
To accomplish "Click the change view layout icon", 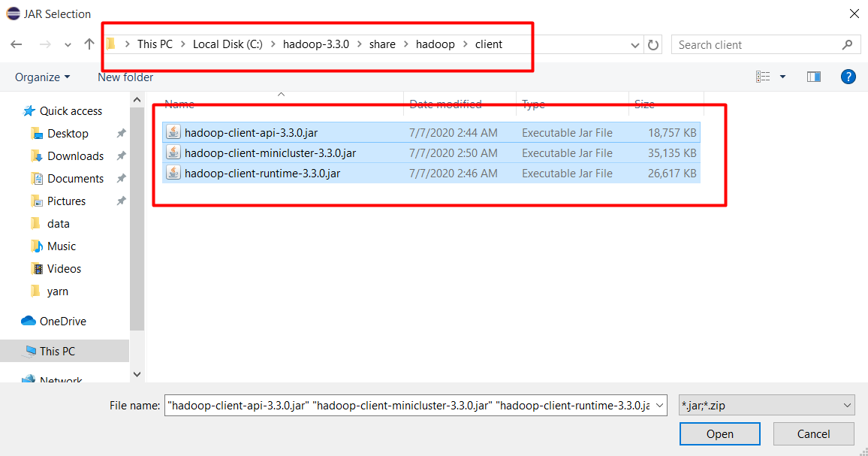I will tap(764, 77).
